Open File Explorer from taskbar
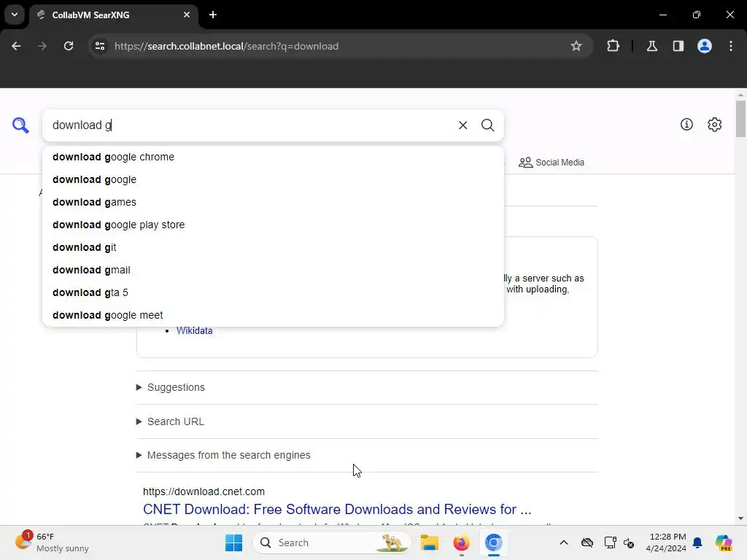Viewport: 747px width, 560px height. 429,542
